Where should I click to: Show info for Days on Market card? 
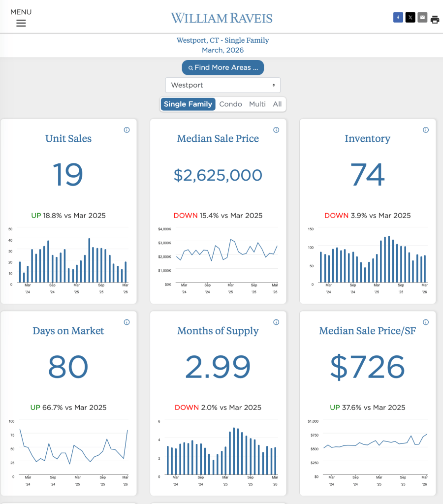point(127,322)
